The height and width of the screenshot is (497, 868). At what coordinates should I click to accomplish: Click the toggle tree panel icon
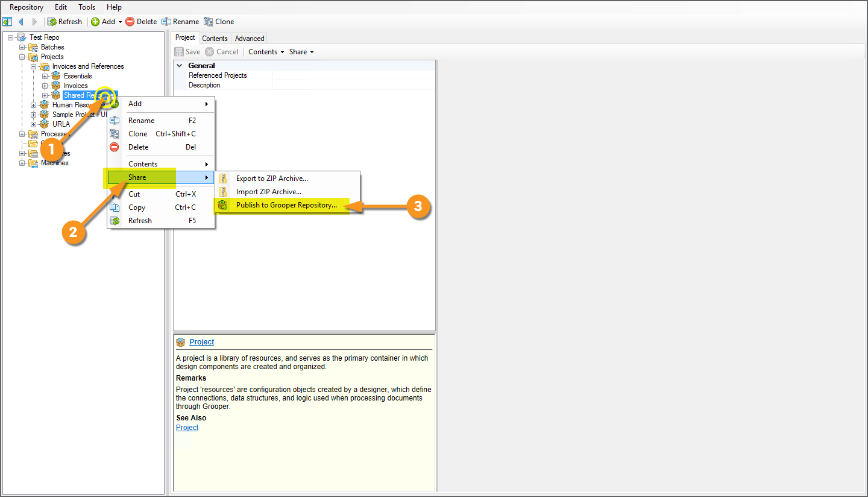click(x=7, y=22)
